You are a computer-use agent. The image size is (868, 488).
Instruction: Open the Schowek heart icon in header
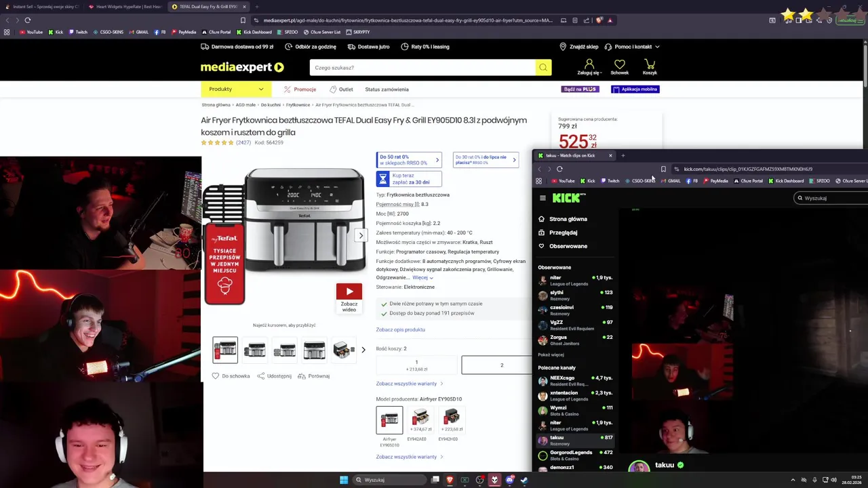pyautogui.click(x=619, y=67)
